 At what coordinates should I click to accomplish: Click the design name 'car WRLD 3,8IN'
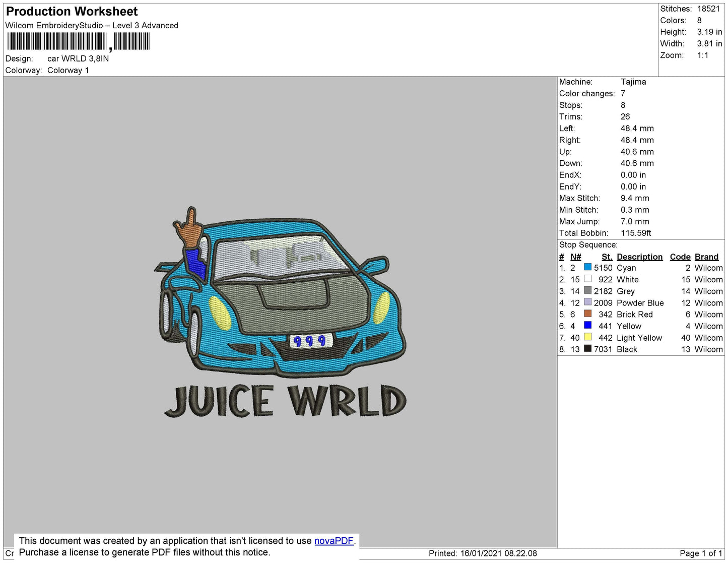click(x=78, y=58)
